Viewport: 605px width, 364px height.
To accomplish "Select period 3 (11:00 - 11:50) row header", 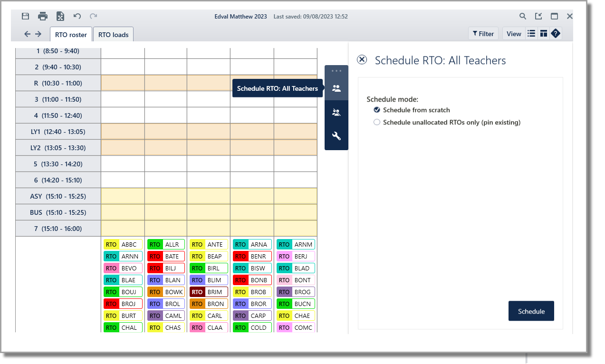I will [x=58, y=99].
